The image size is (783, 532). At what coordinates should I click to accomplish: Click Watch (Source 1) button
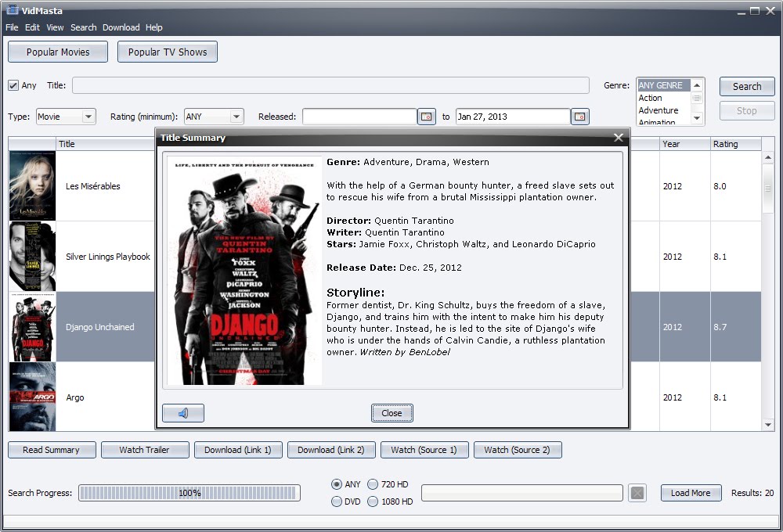tap(424, 450)
